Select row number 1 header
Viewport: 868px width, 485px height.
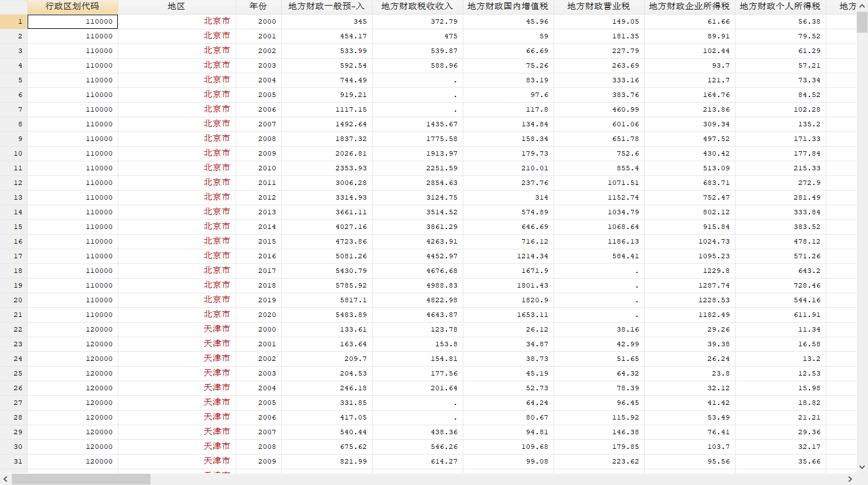pos(14,21)
